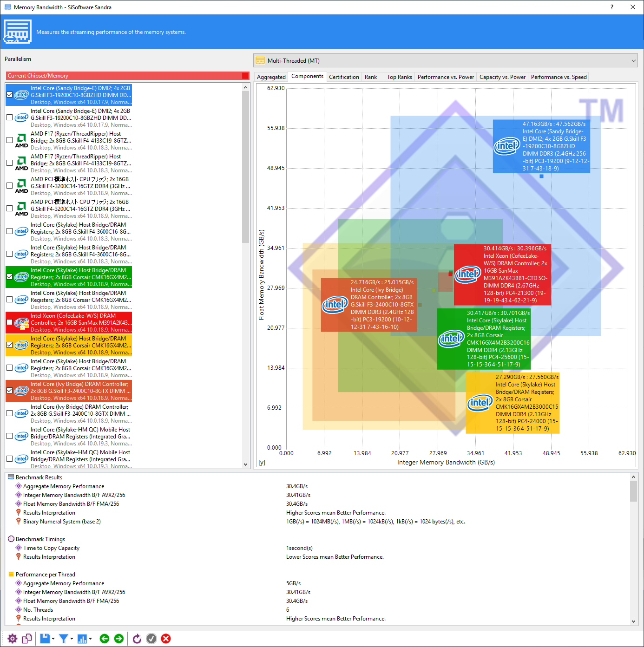Expand the chart icon's dropdown arrow
This screenshot has width=644, height=647.
click(90, 639)
